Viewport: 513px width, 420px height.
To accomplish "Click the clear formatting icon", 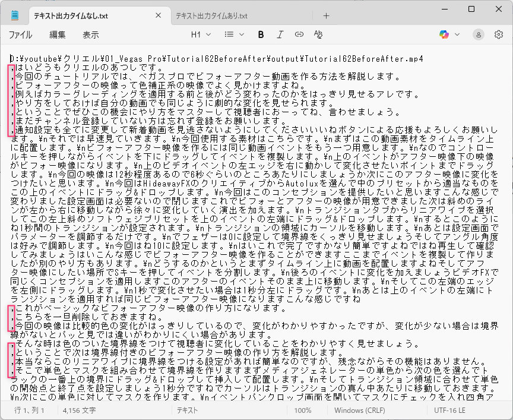I will click(318, 34).
